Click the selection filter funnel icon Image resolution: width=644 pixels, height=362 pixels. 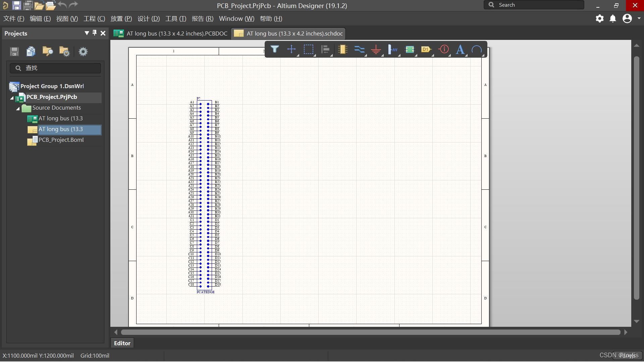(275, 50)
